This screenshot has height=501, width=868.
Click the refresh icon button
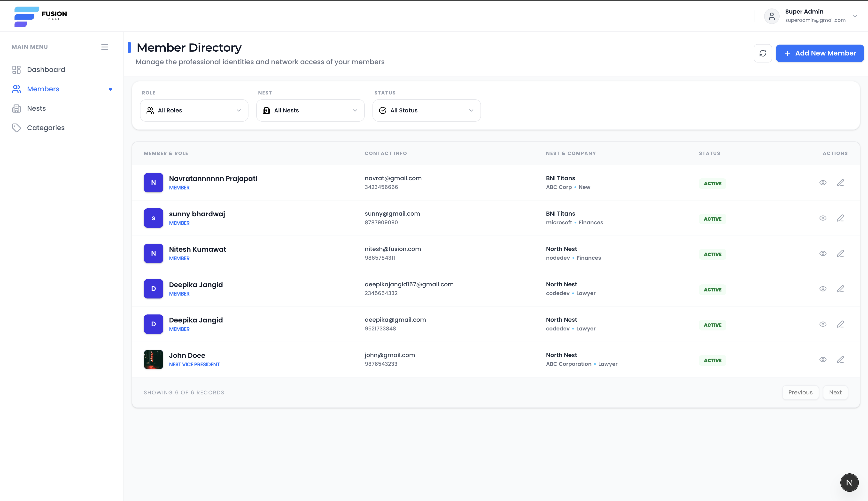point(762,53)
